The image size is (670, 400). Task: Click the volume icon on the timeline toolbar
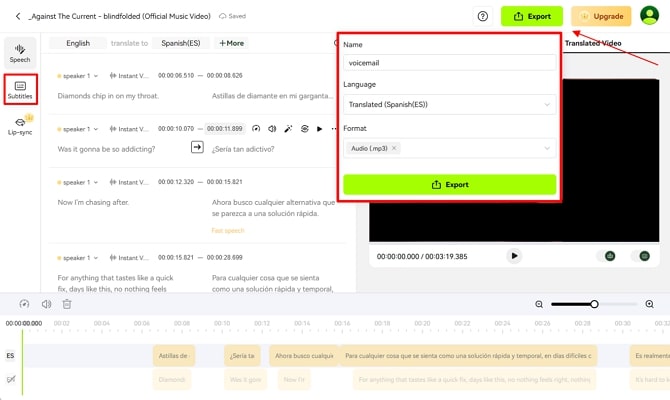46,304
